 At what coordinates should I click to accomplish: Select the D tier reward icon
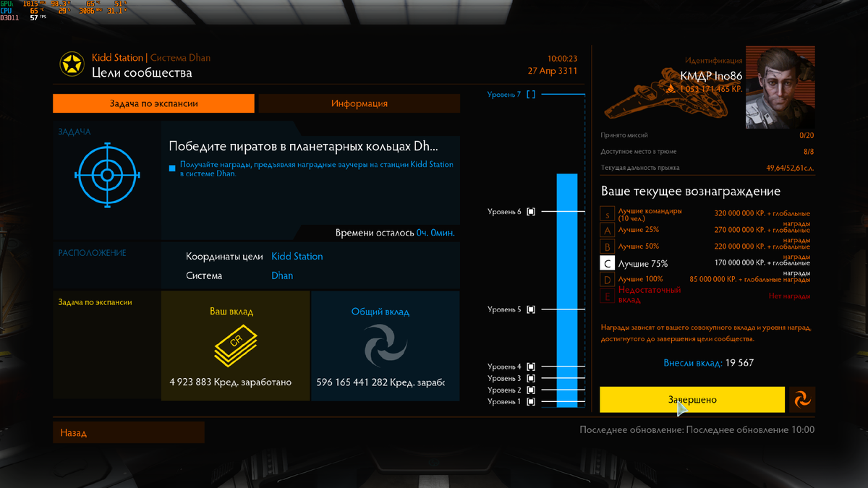point(608,280)
